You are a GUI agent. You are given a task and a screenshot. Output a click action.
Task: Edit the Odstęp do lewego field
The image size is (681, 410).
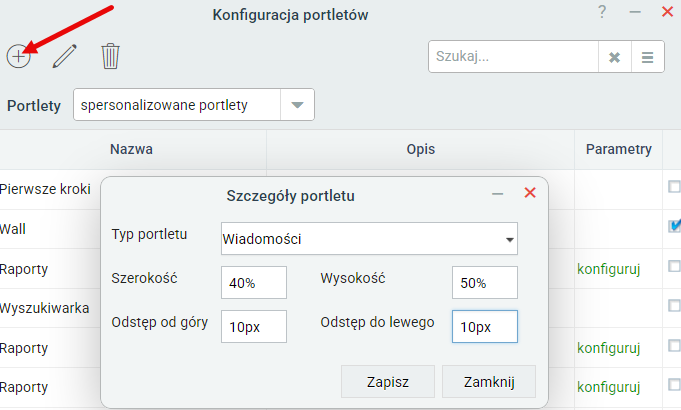485,327
